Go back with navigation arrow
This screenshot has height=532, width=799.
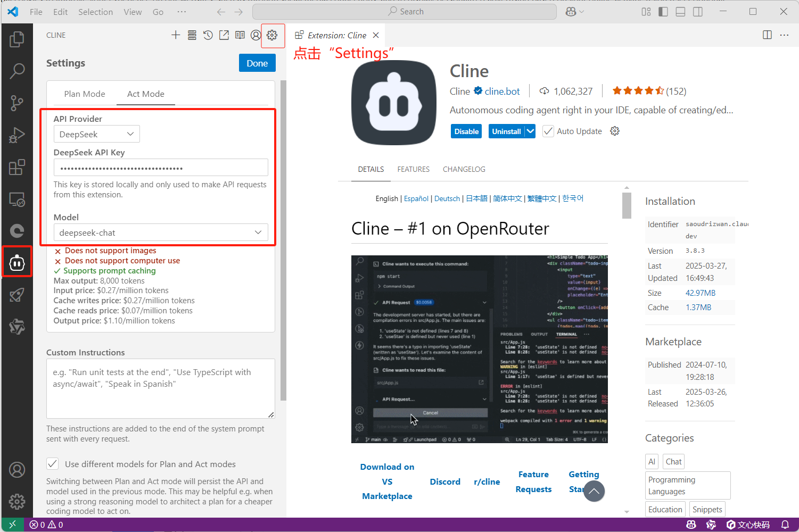(x=221, y=12)
